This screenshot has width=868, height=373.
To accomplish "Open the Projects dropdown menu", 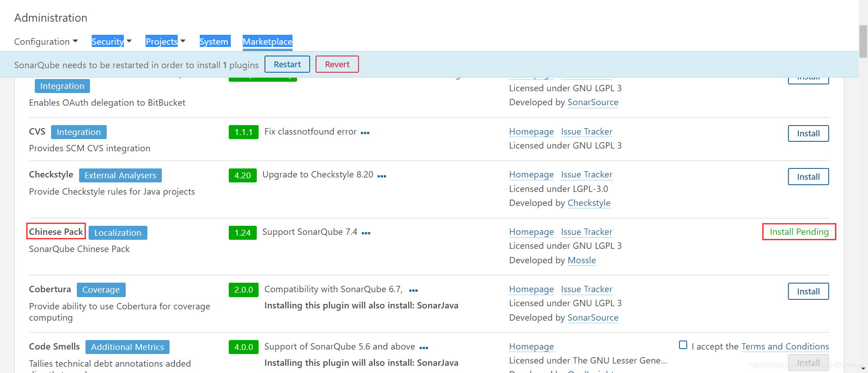I will 165,42.
